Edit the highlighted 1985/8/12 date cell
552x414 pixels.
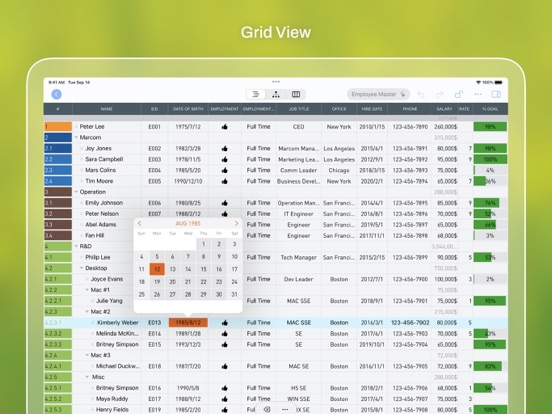(x=188, y=323)
